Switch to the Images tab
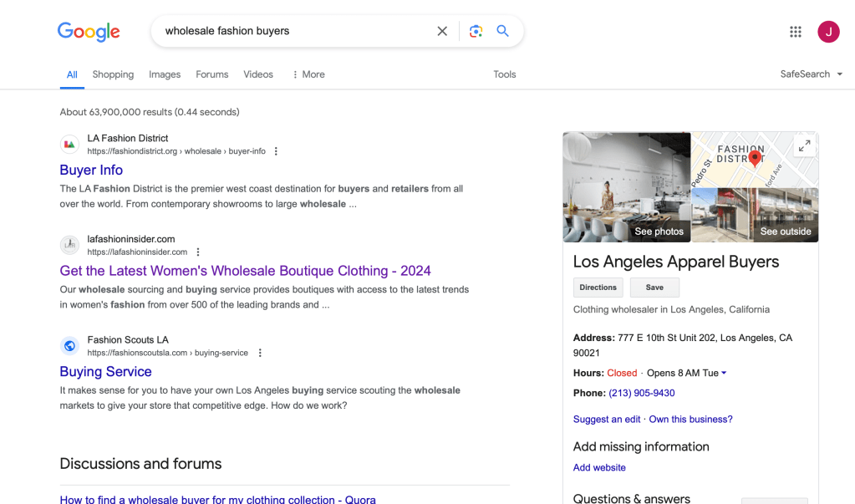This screenshot has height=504, width=855. coord(165,74)
